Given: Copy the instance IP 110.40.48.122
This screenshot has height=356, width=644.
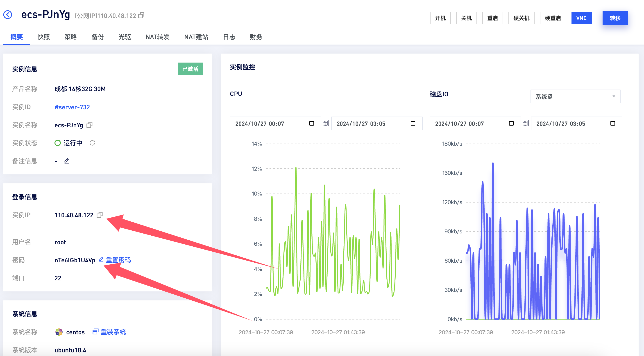Looking at the screenshot, I should pyautogui.click(x=100, y=215).
